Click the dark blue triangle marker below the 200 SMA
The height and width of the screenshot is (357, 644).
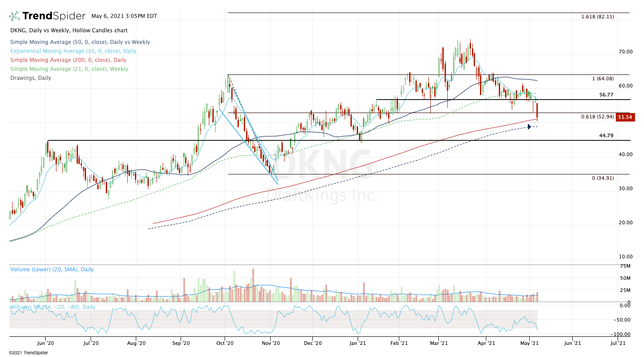coord(529,127)
